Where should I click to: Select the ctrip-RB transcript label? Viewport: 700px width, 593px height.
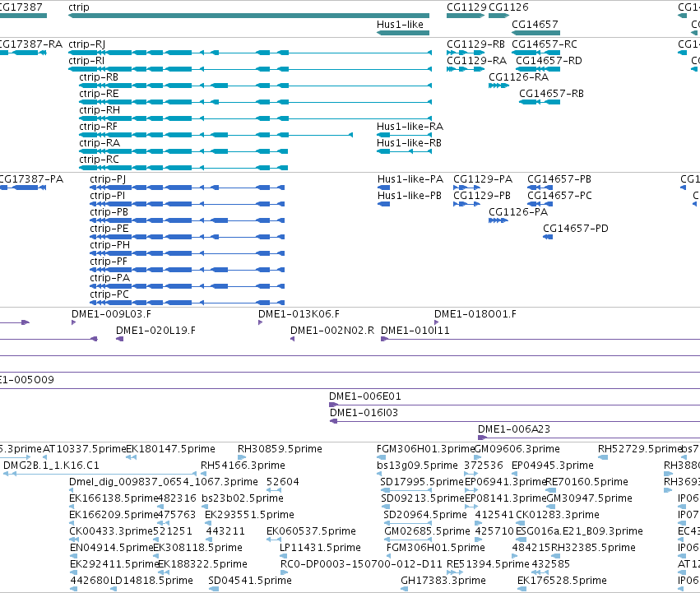point(99,77)
